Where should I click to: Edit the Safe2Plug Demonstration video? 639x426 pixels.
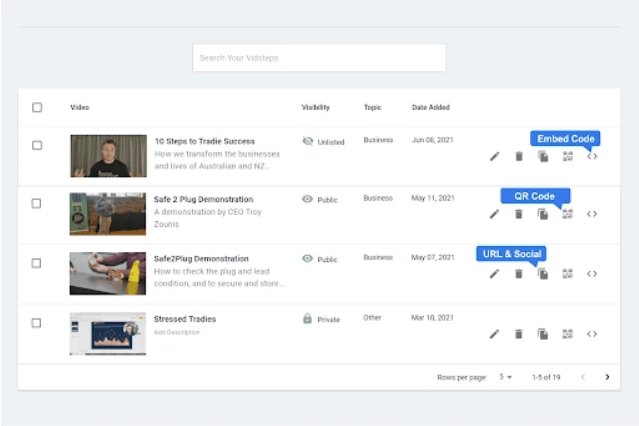click(494, 273)
